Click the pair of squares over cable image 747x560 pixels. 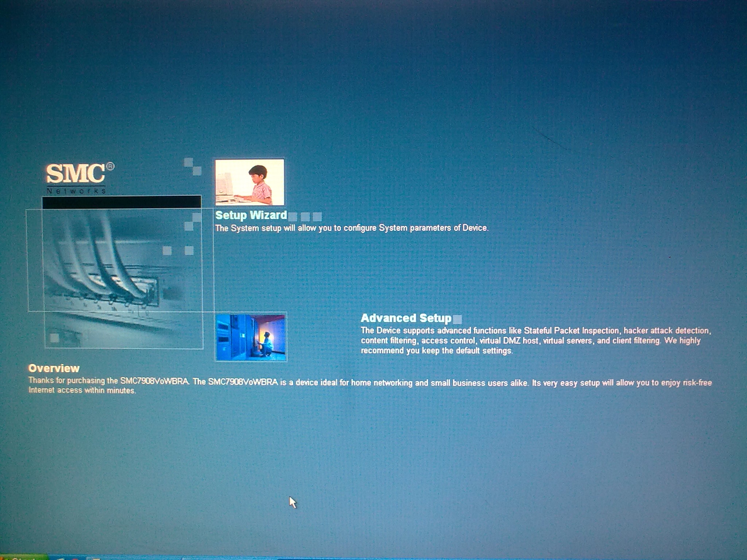point(178,250)
